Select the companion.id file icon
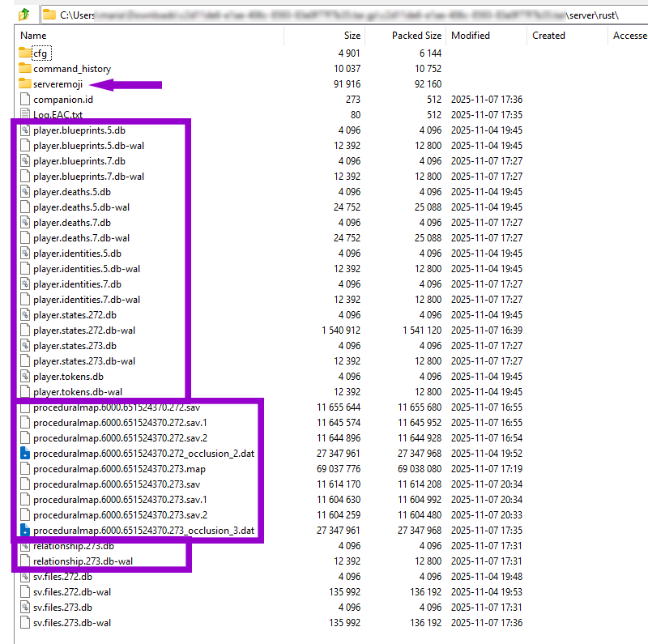The image size is (648, 644). (x=24, y=100)
